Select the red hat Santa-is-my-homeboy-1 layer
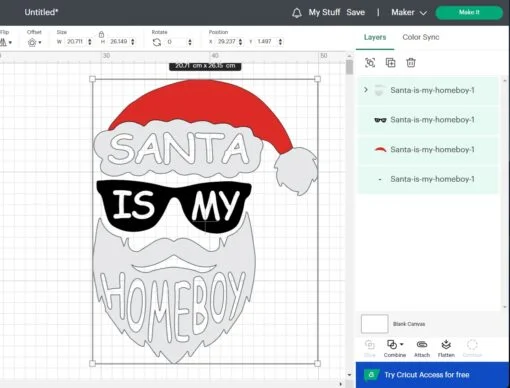510x388 pixels. [x=428, y=149]
